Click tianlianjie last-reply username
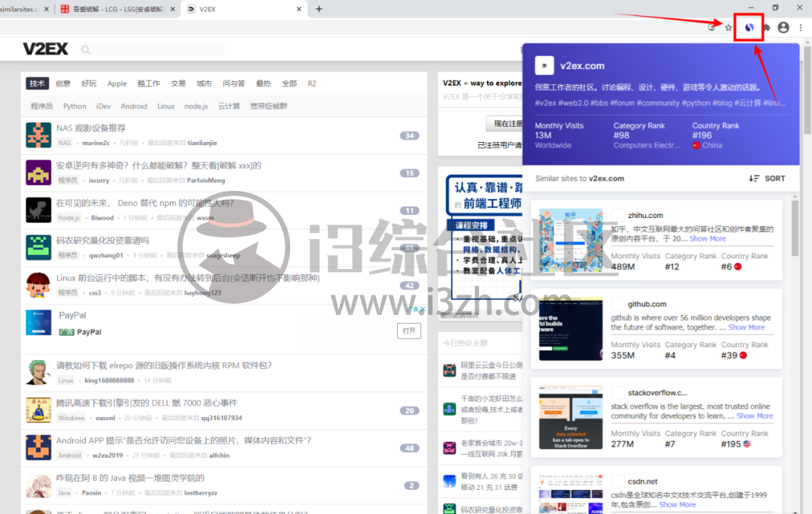The height and width of the screenshot is (514, 812). coord(202,143)
